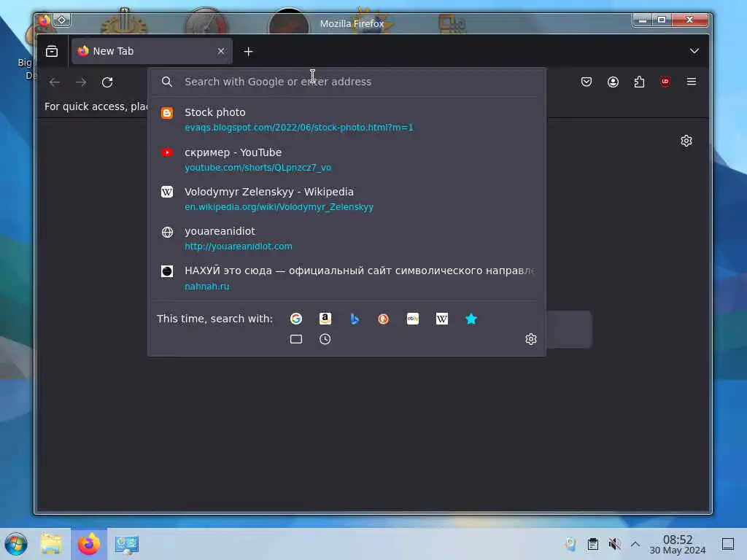Click the magnifier icon in address bar
Image resolution: width=747 pixels, height=560 pixels.
(167, 82)
